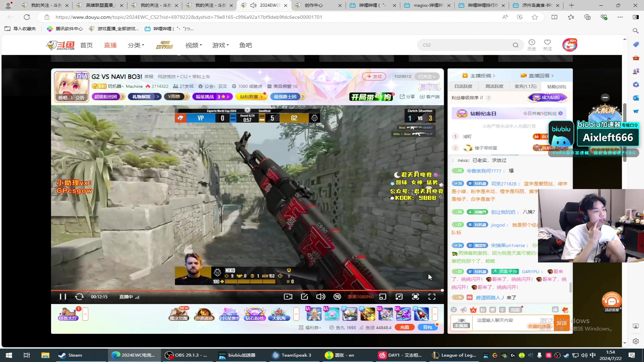Open the 魔法觉醒 activity icon
The height and width of the screenshot is (362, 644).
[x=179, y=314]
